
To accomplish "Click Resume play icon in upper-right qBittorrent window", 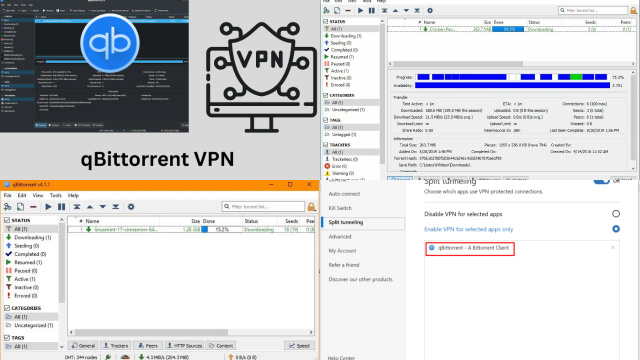I will [360, 10].
